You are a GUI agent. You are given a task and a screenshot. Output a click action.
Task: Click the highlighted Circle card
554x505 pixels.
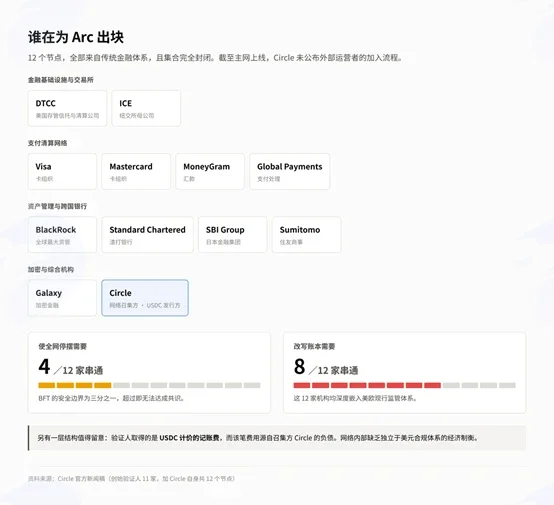click(x=145, y=298)
